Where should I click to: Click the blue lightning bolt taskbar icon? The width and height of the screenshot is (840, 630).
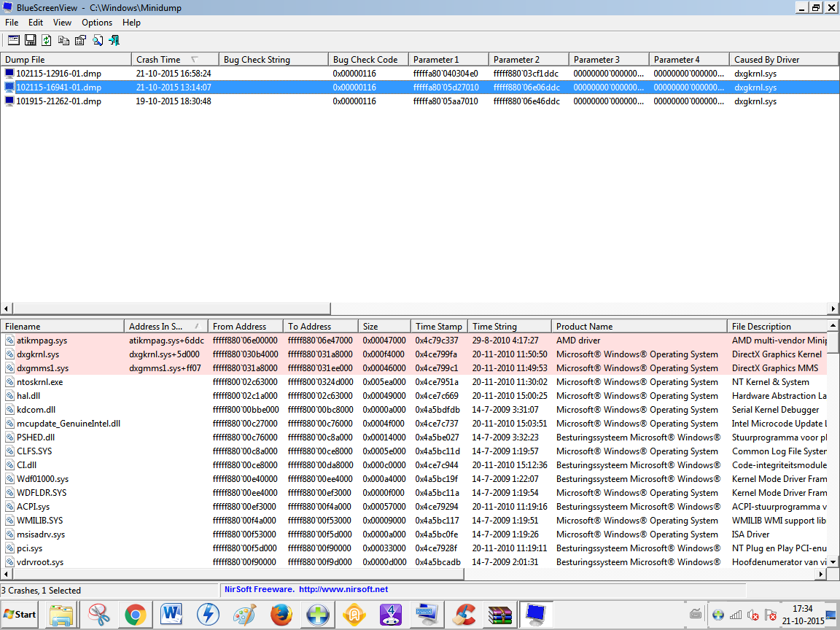208,615
